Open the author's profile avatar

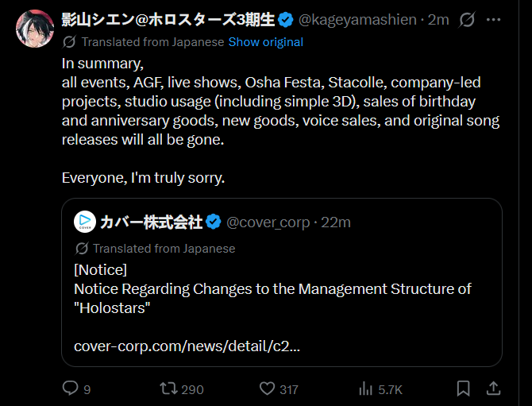[33, 29]
